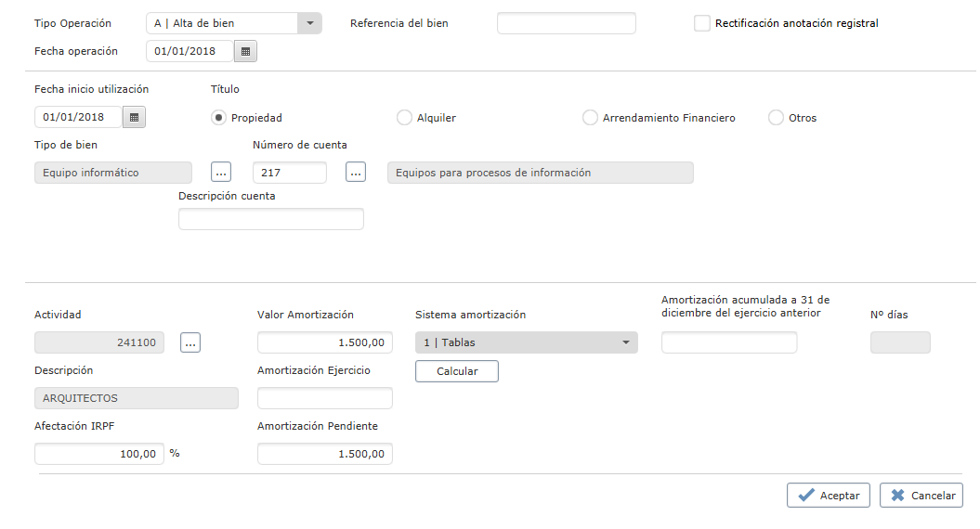Open Actividad lookup ellipsis button
Screen dimensions: 980x529
tap(190, 342)
